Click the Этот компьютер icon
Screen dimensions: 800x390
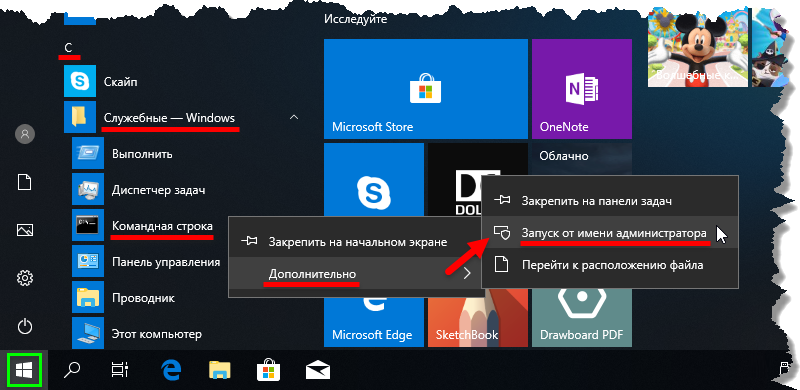tap(88, 333)
